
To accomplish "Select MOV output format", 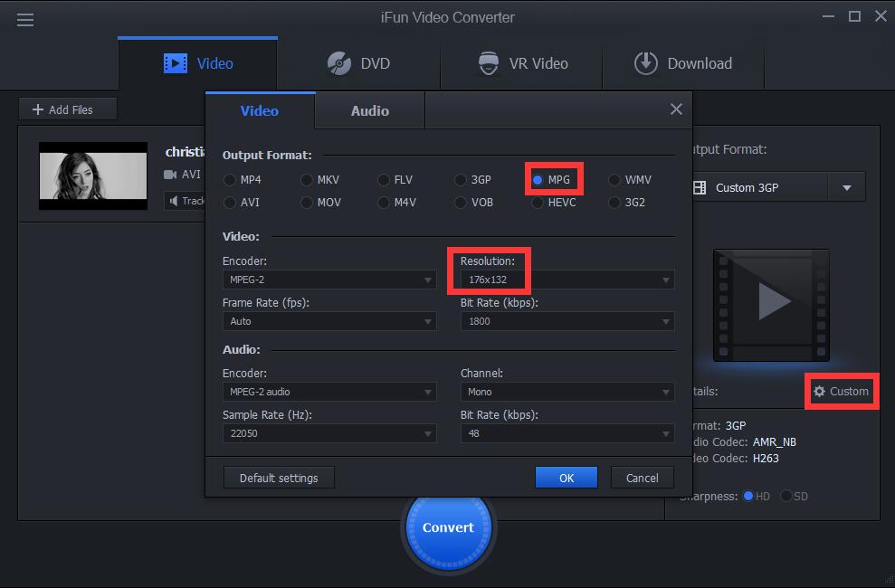I will [x=320, y=203].
